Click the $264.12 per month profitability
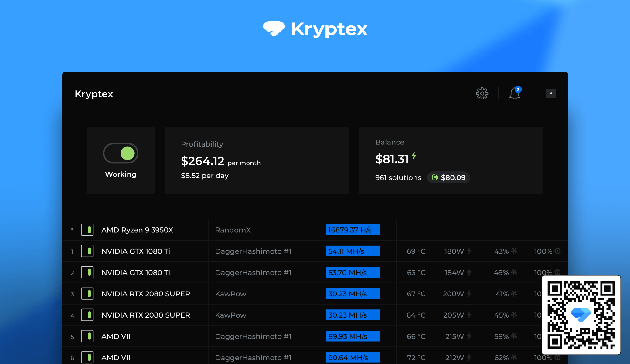The height and width of the screenshot is (364, 630). [220, 161]
